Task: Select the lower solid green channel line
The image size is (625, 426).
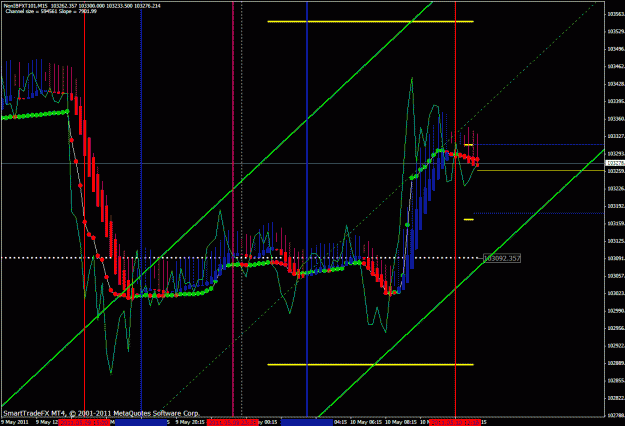Action: (x=462, y=282)
